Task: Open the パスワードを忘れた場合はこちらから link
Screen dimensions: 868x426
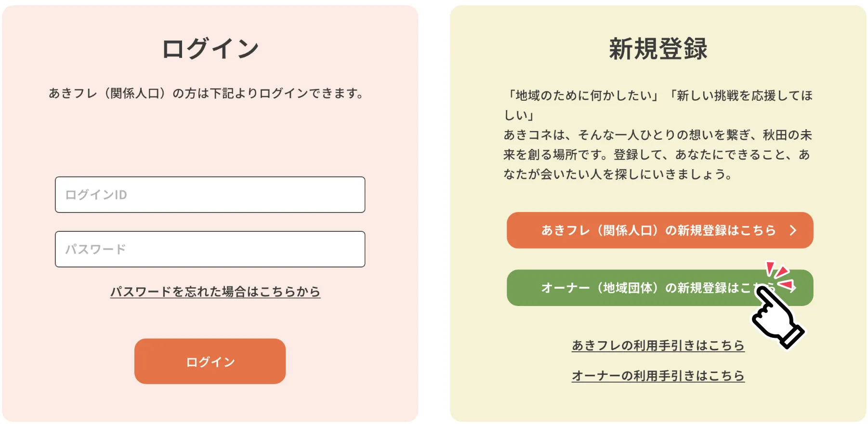Action: pyautogui.click(x=215, y=292)
